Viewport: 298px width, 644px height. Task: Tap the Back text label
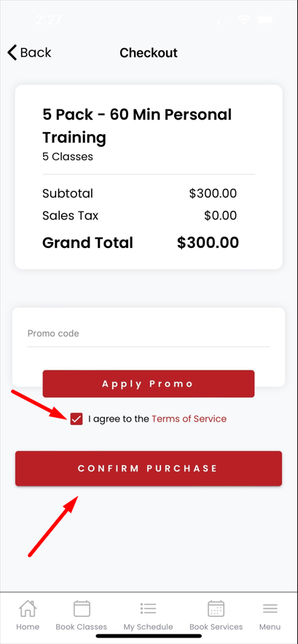36,53
